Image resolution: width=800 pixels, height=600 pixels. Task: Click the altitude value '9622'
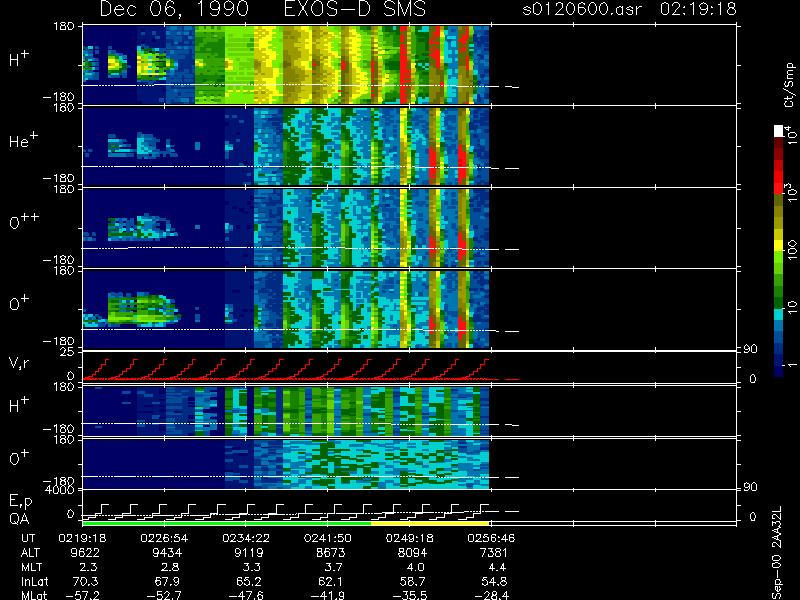point(85,553)
